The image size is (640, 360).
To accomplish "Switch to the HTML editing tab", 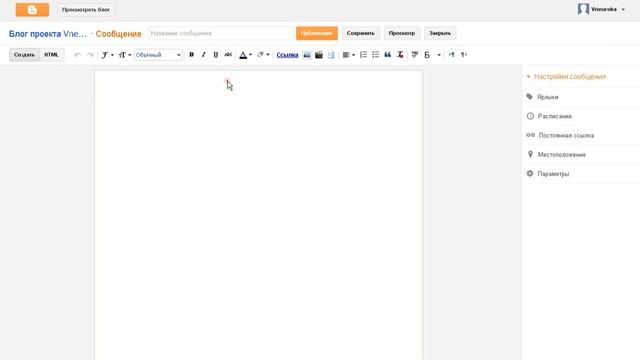I will (51, 55).
